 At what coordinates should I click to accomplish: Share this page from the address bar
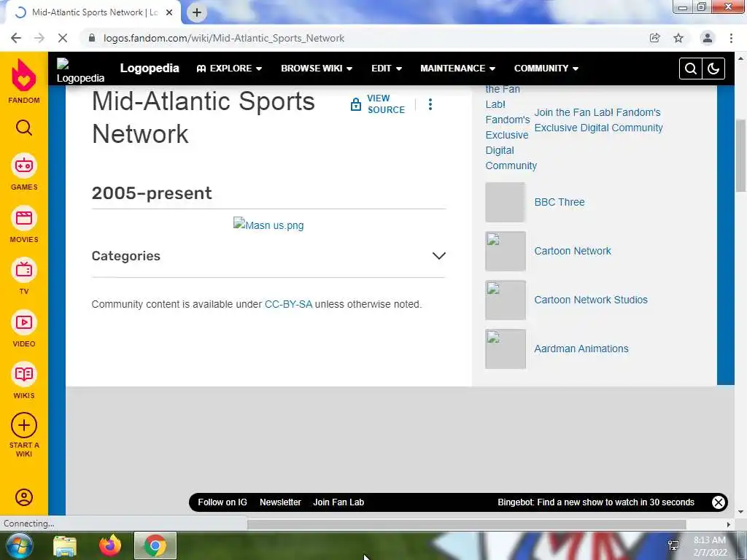(x=655, y=38)
